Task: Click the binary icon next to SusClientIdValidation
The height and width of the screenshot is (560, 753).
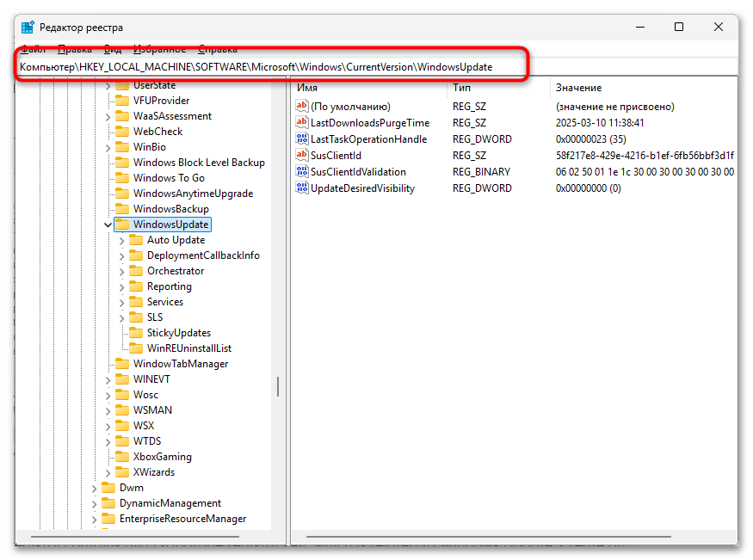Action: tap(301, 171)
